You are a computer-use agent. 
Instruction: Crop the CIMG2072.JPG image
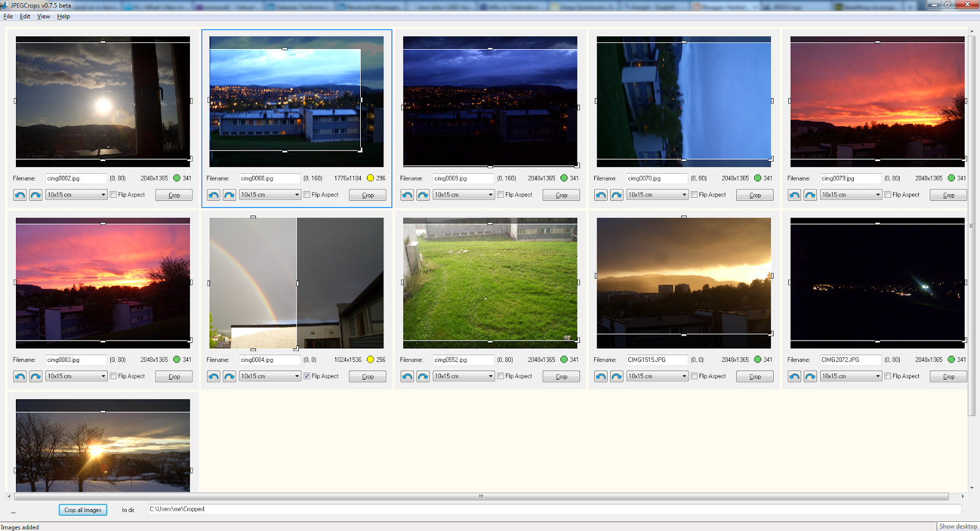click(x=948, y=376)
